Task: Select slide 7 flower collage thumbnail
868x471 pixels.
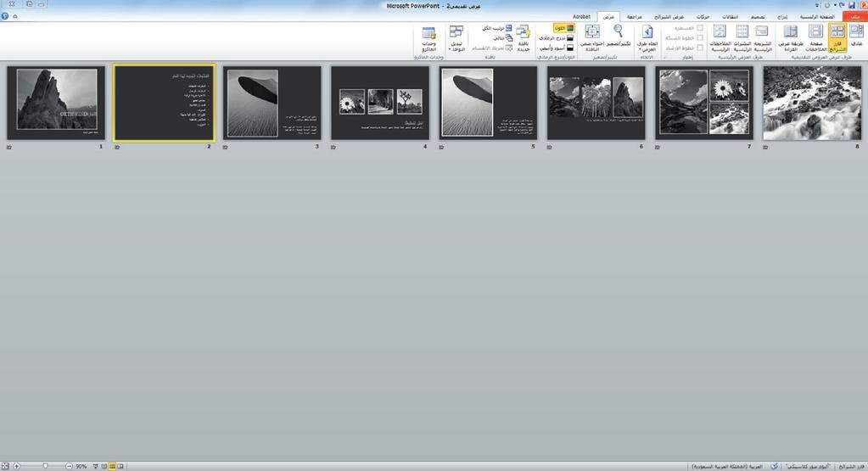Action: [x=704, y=103]
